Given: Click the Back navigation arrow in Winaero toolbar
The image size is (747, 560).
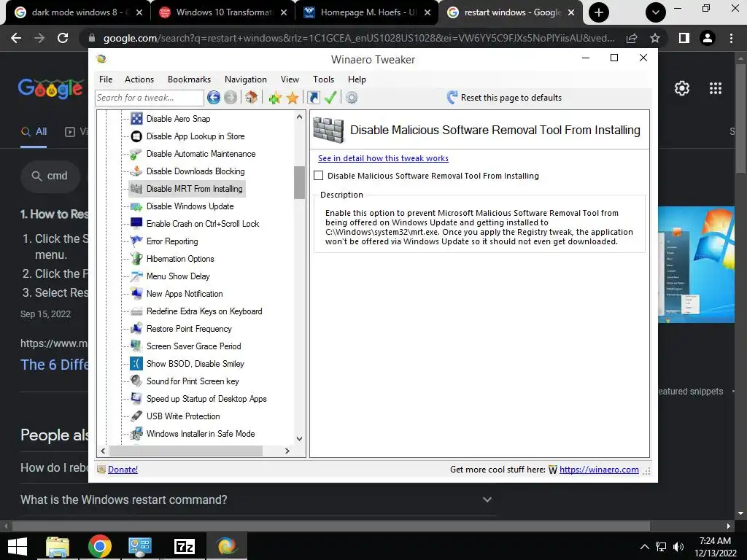Looking at the screenshot, I should click(214, 98).
